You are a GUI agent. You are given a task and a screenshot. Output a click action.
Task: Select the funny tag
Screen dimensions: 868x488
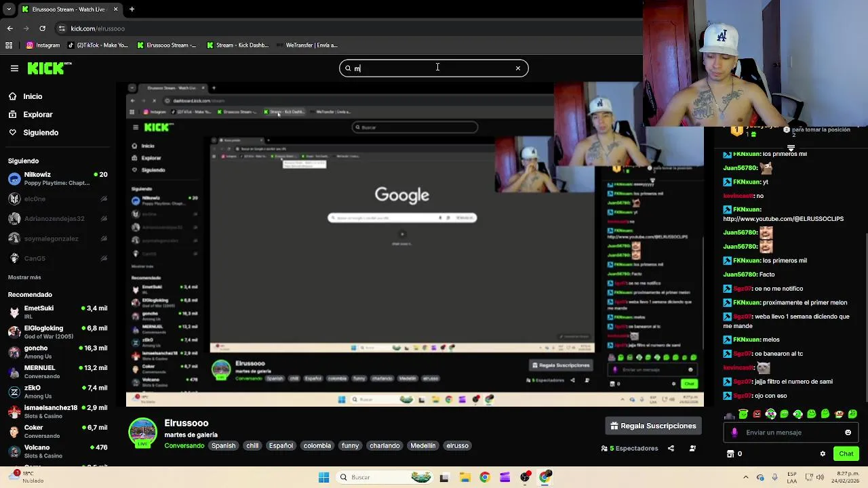tap(350, 446)
